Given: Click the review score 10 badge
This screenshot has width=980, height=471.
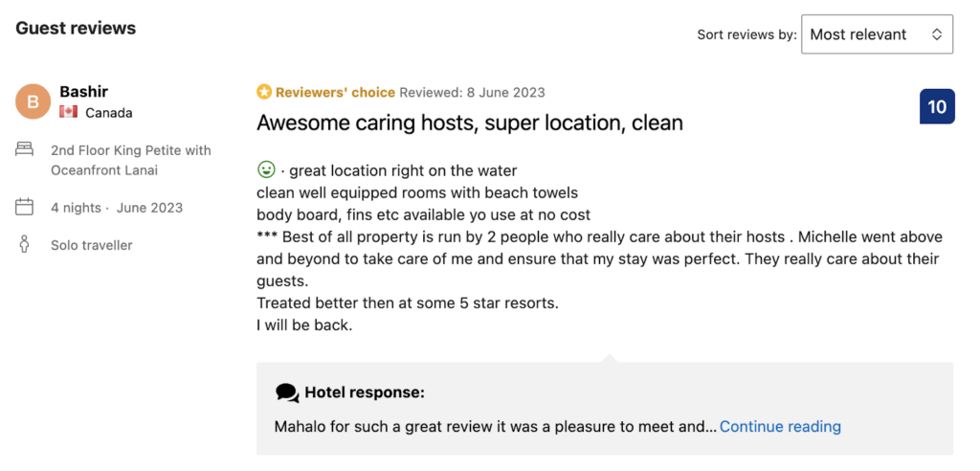Looking at the screenshot, I should click(x=936, y=106).
